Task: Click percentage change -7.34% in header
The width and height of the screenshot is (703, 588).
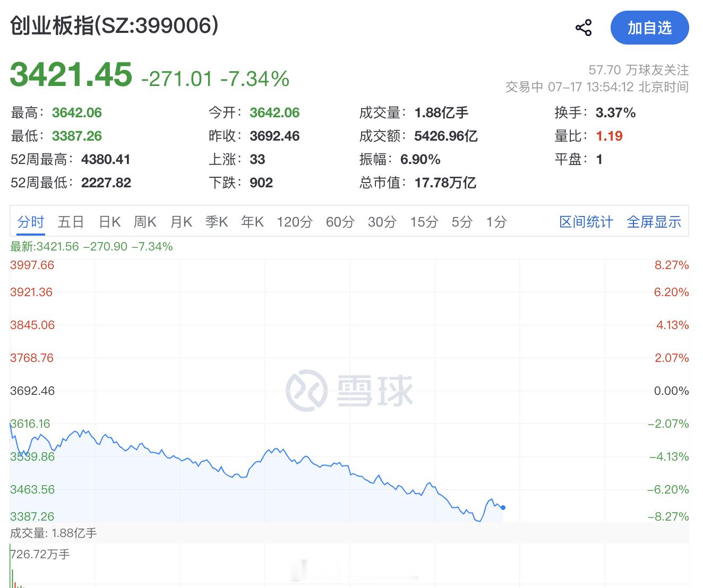Action: pyautogui.click(x=255, y=79)
